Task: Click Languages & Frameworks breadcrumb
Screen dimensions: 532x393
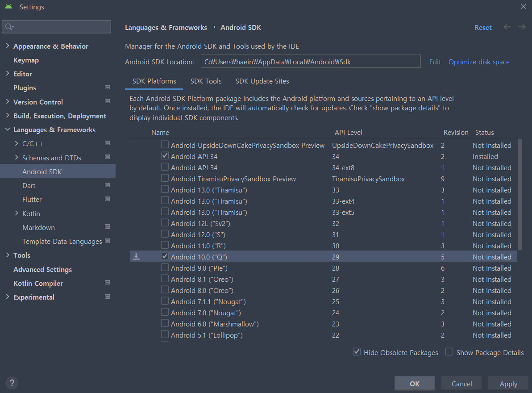Action: pos(166,28)
